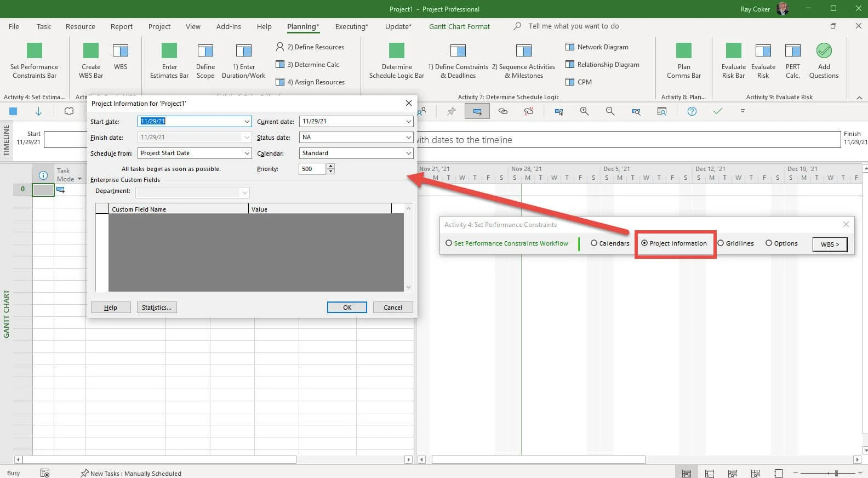Click 1) Define Constraints & Deadlines

458,60
